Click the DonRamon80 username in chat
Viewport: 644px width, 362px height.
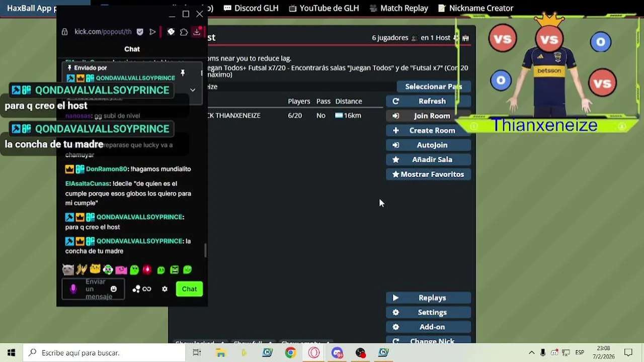[x=107, y=169]
